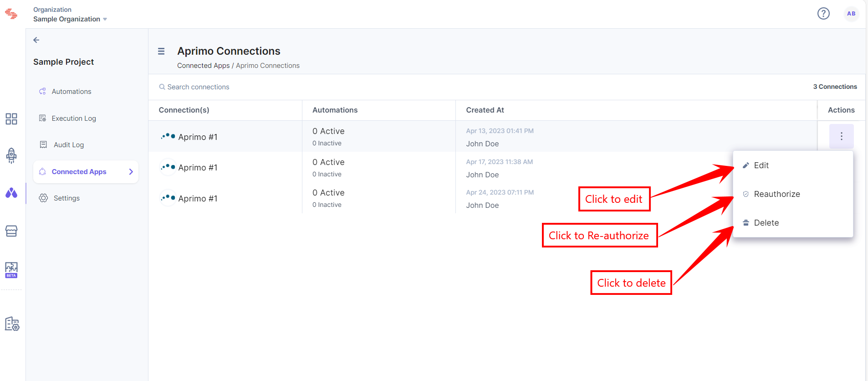This screenshot has height=381, width=868.
Task: Open the storefront icon in left rail
Action: [x=11, y=231]
